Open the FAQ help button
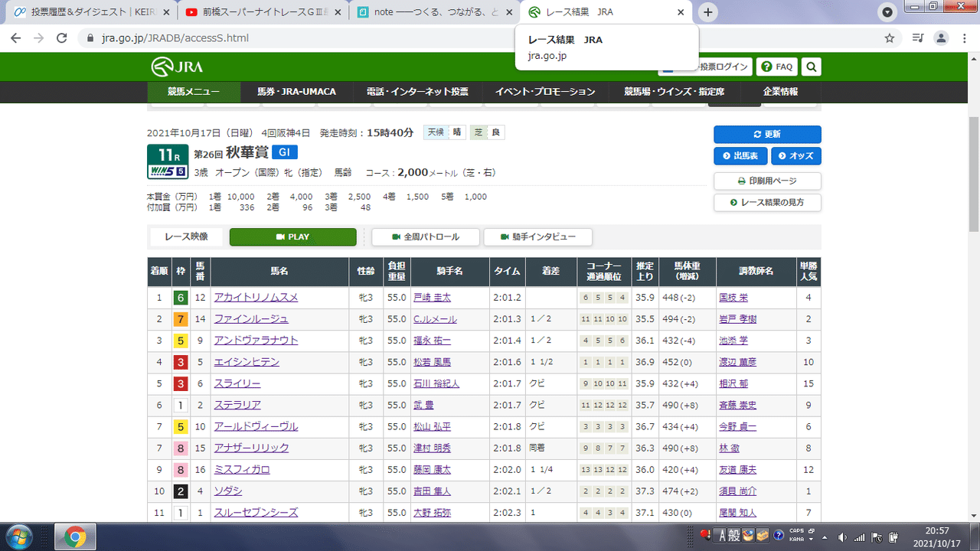The height and width of the screenshot is (551, 980). pyautogui.click(x=777, y=67)
